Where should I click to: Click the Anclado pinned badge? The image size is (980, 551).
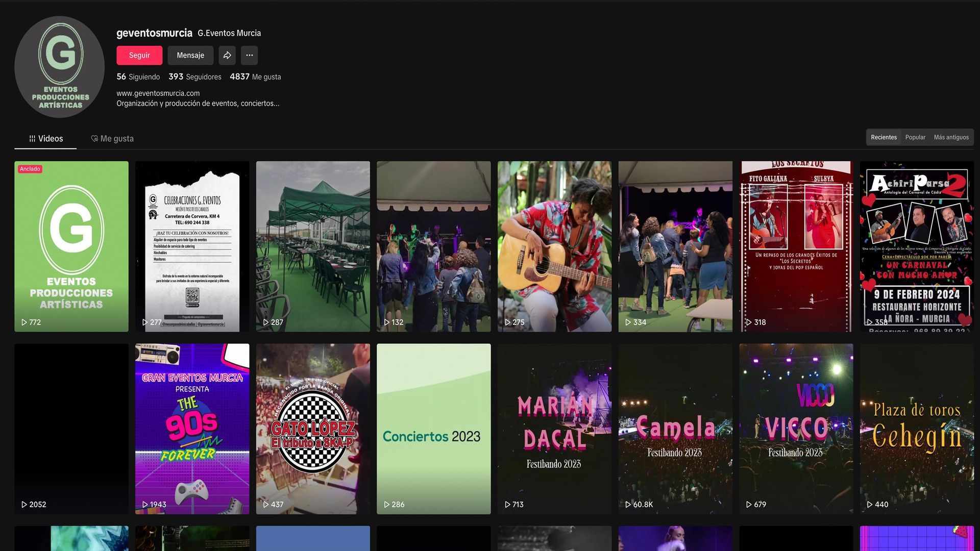point(30,169)
